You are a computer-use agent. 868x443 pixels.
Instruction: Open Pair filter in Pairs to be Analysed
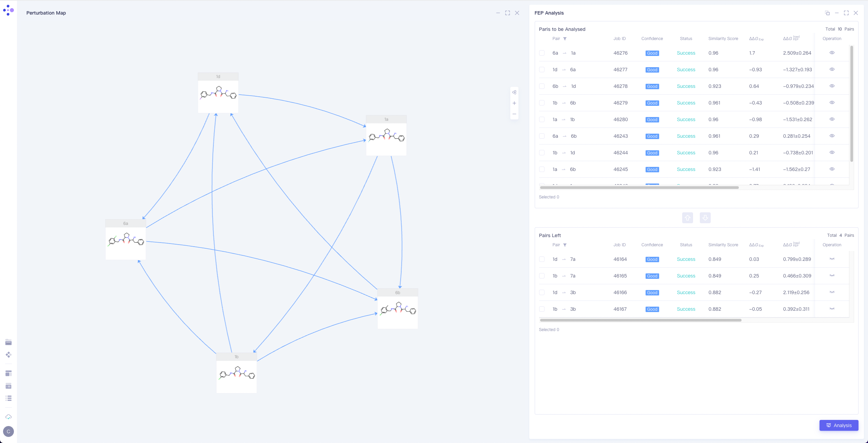click(565, 39)
